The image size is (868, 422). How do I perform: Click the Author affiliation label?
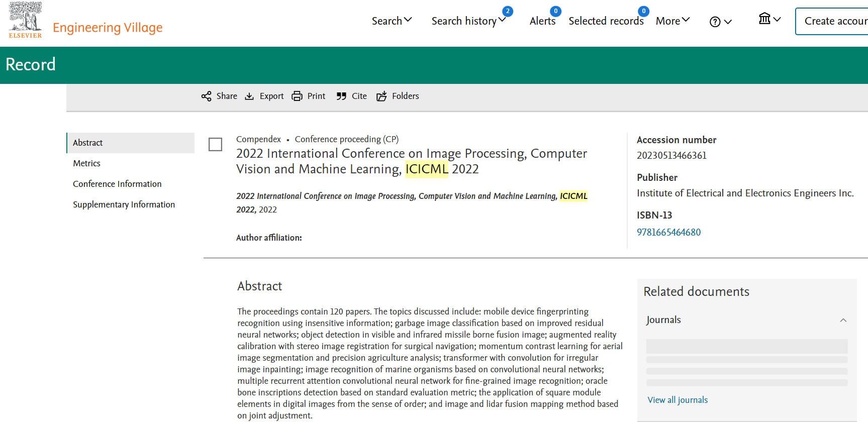(x=269, y=238)
